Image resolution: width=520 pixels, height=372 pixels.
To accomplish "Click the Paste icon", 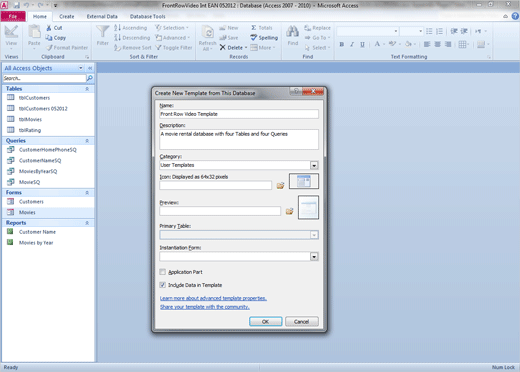I will [x=34, y=32].
